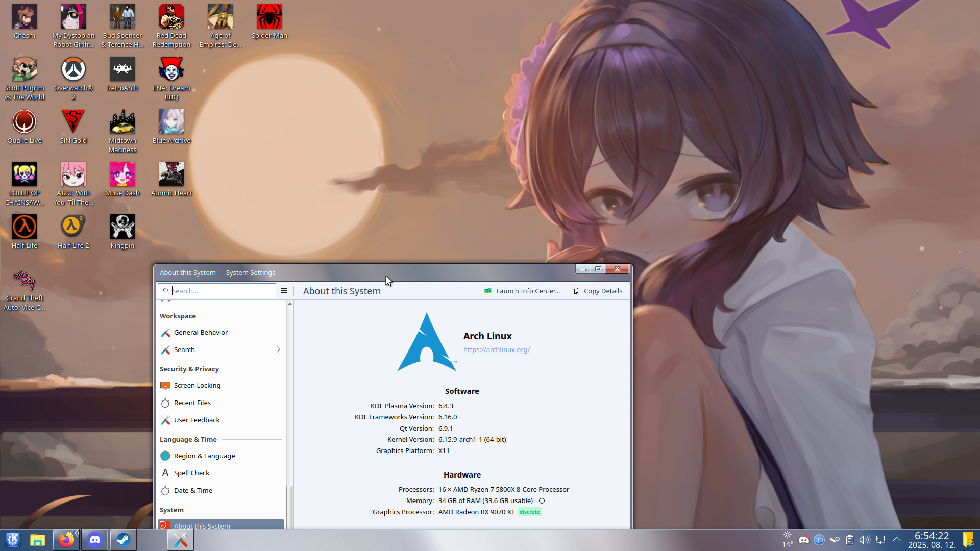Select Bud Spencer & Terence Hill icon
980x551 pixels.
[x=122, y=26]
